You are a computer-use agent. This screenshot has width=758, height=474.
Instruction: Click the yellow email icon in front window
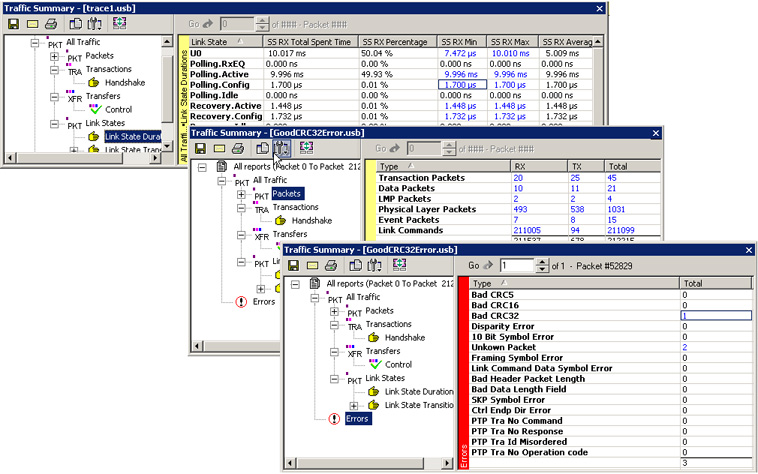pyautogui.click(x=315, y=265)
